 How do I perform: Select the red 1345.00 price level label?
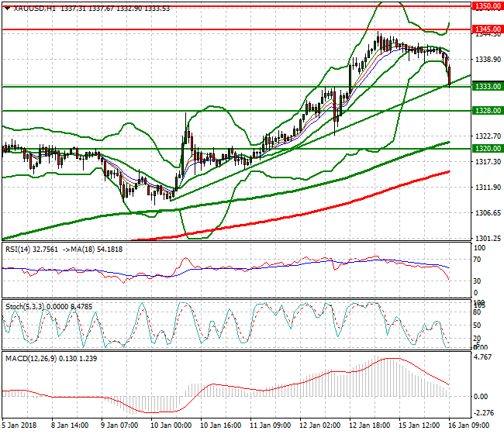488,29
